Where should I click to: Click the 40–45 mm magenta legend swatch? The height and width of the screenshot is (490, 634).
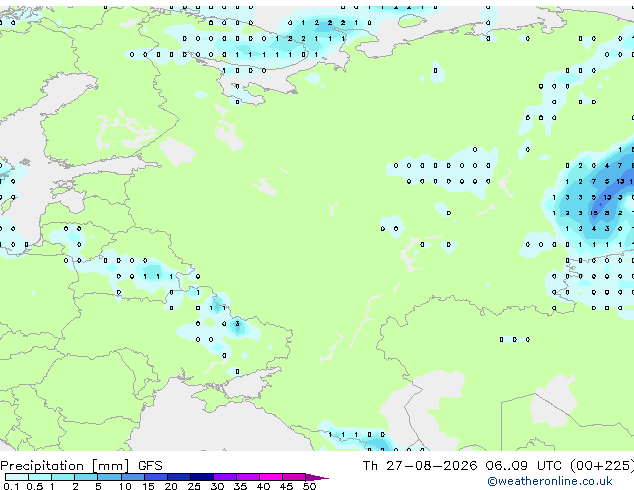tap(271, 477)
